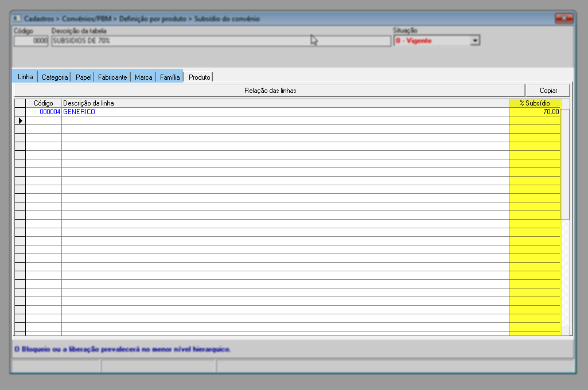Select the GENERICO line description
The width and height of the screenshot is (588, 390).
(285, 112)
